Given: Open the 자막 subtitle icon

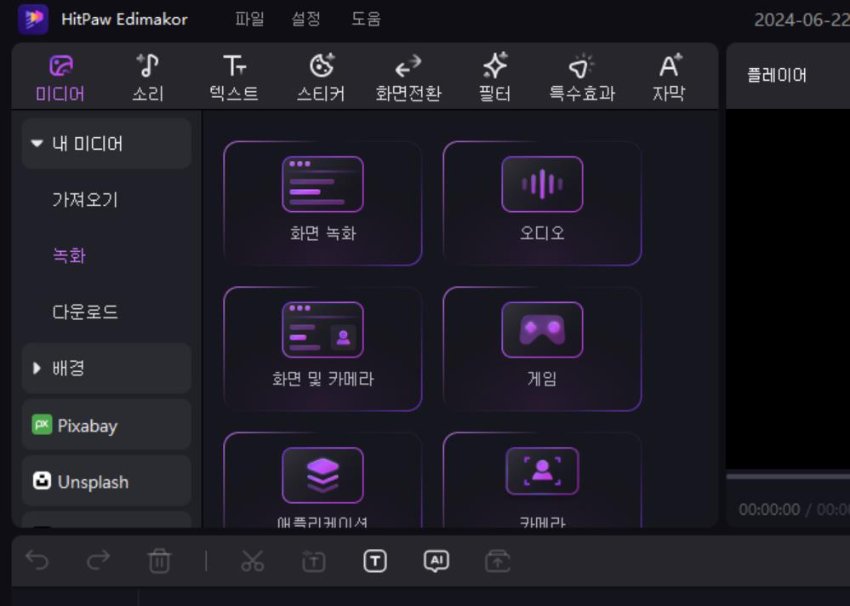Looking at the screenshot, I should (669, 67).
